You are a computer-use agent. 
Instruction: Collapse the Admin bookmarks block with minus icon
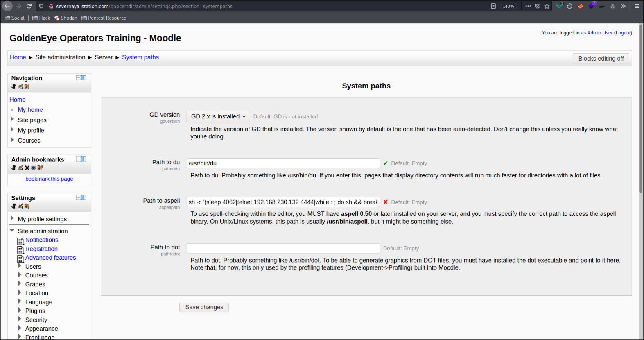tap(78, 159)
